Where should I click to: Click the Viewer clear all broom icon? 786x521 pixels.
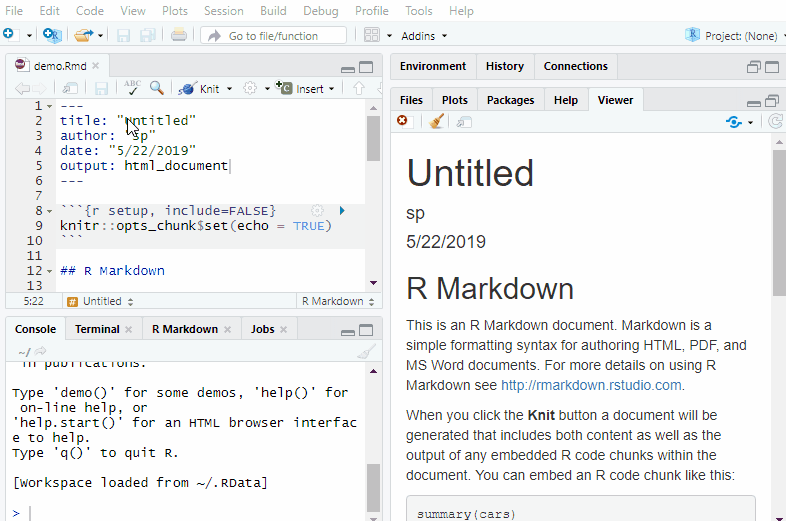point(436,121)
